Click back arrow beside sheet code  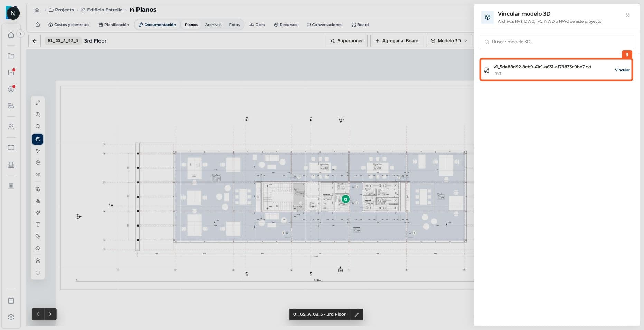[35, 41]
